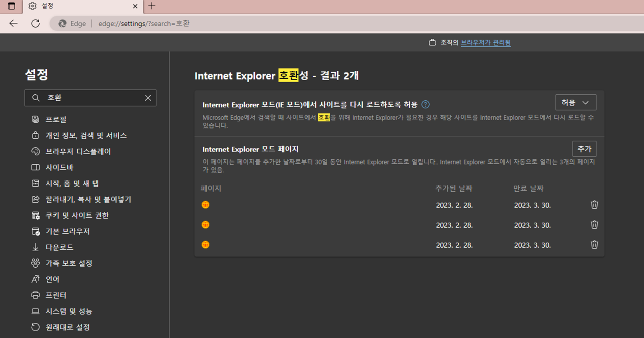Viewport: 644px width, 338px height.
Task: Click the third page's orange favicon
Action: tap(206, 245)
